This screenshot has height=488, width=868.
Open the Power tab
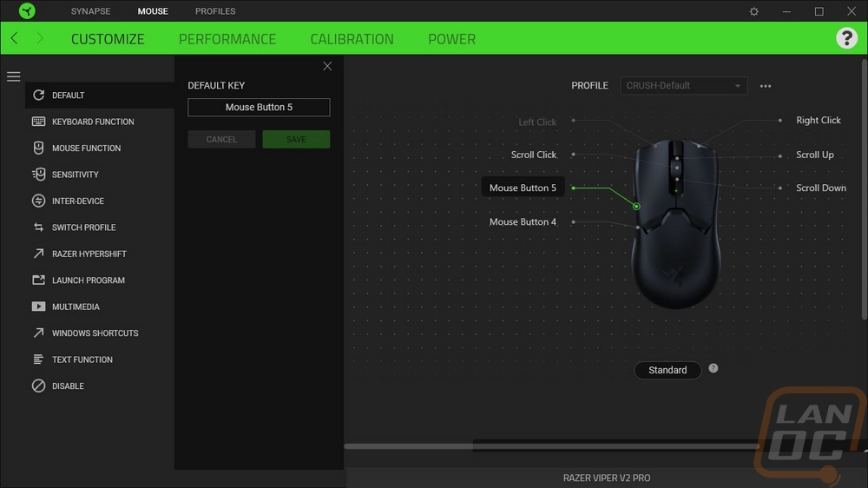coord(451,39)
